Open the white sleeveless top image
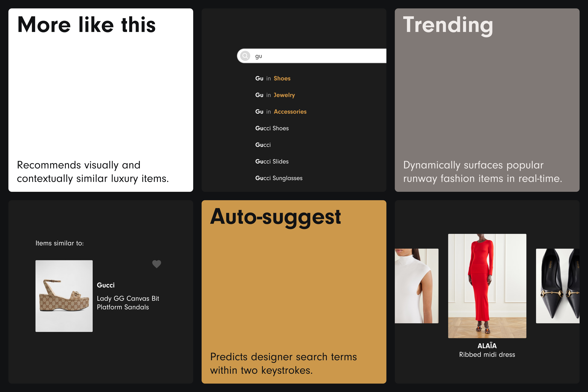 click(417, 286)
